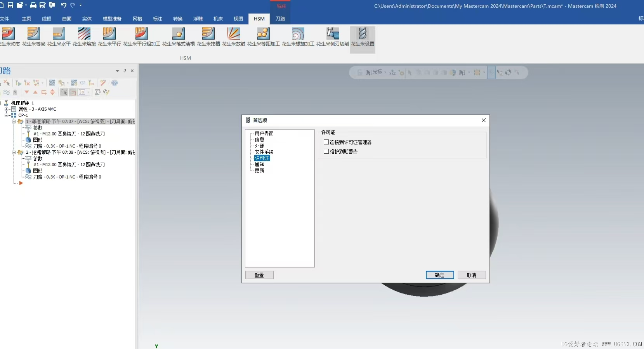Select 参数 under operation 1 等高策略
This screenshot has width=644, height=349.
(x=38, y=128)
